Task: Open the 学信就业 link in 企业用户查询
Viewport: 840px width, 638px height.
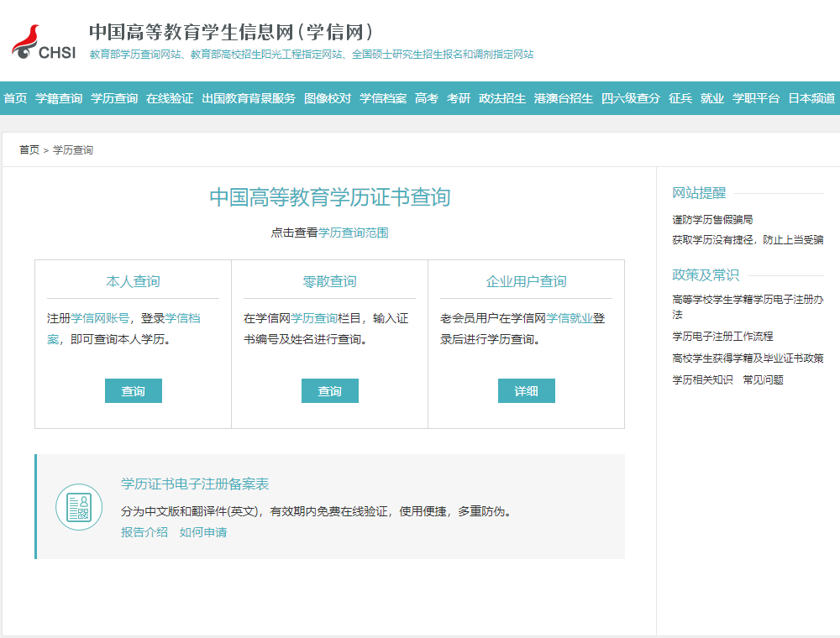Action: click(x=570, y=318)
